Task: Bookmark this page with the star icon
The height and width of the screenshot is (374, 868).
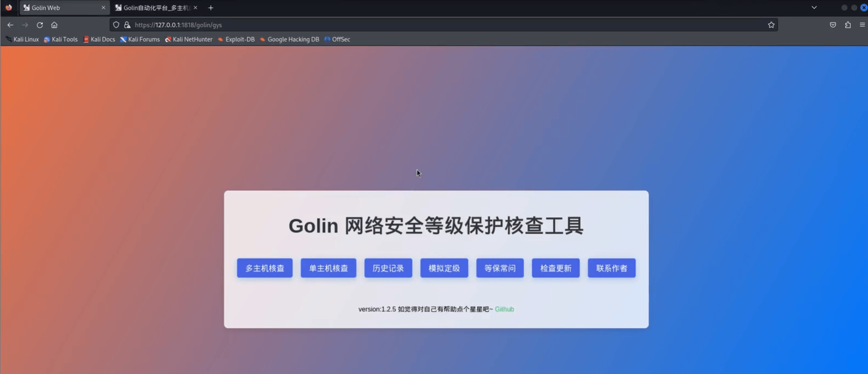Action: [x=771, y=25]
